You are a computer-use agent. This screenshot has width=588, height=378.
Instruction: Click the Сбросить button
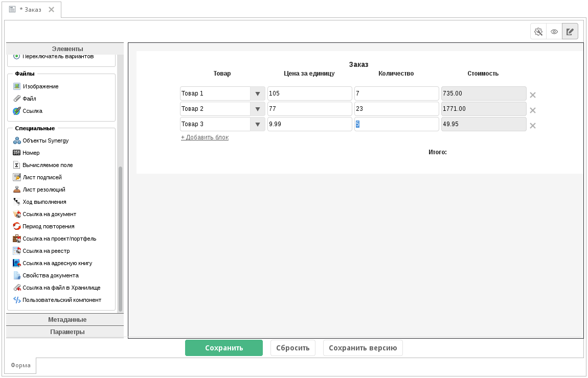[293, 348]
